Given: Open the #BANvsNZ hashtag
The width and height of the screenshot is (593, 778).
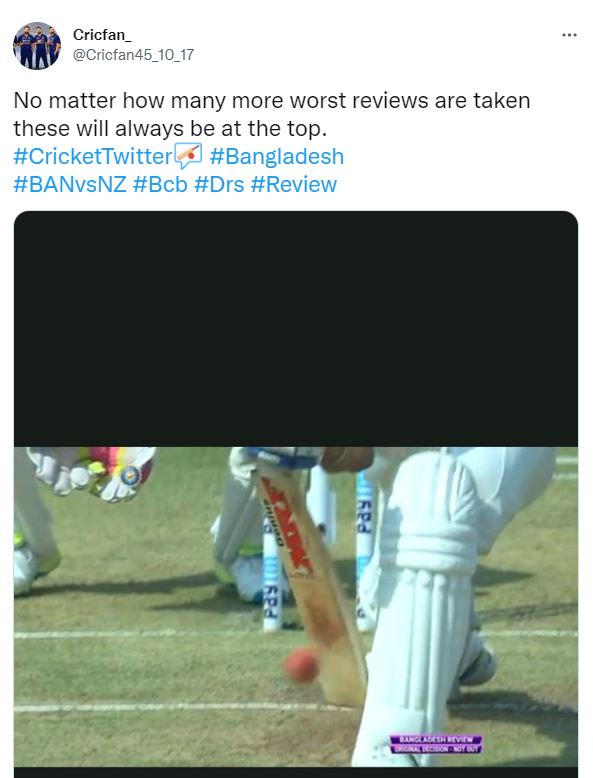Looking at the screenshot, I should (x=70, y=184).
